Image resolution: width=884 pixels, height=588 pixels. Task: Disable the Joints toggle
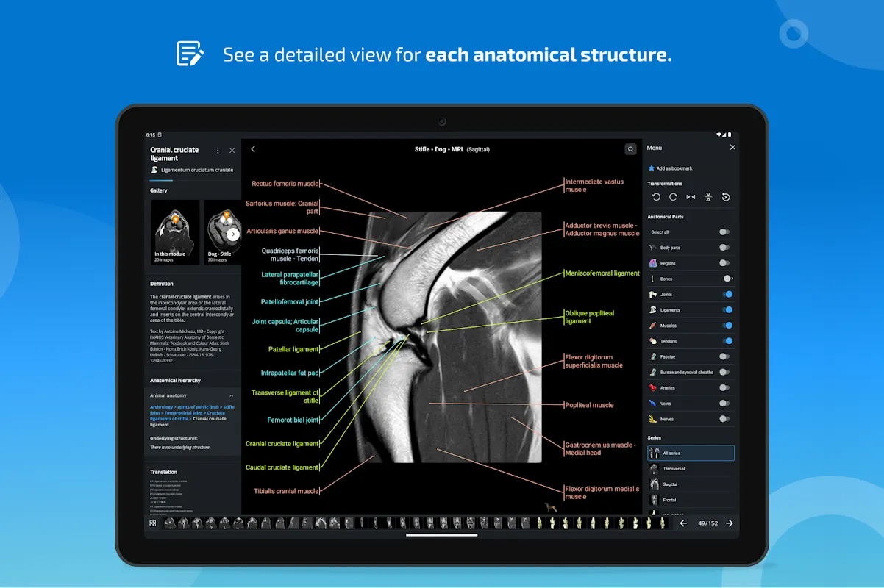pos(727,294)
